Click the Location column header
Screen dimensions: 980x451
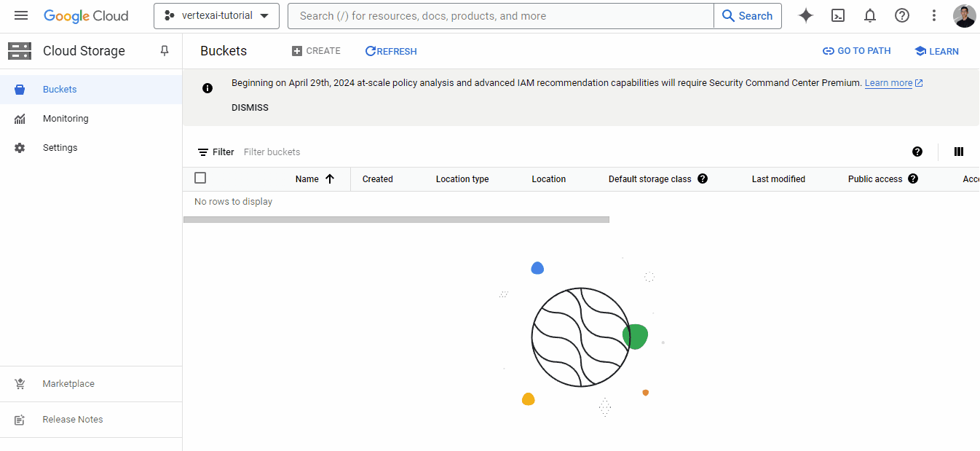[x=549, y=179]
